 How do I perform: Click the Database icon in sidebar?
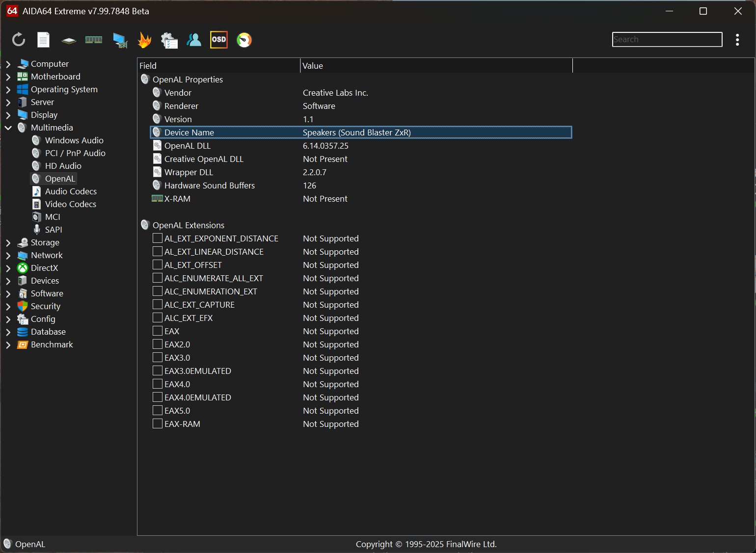pyautogui.click(x=23, y=332)
